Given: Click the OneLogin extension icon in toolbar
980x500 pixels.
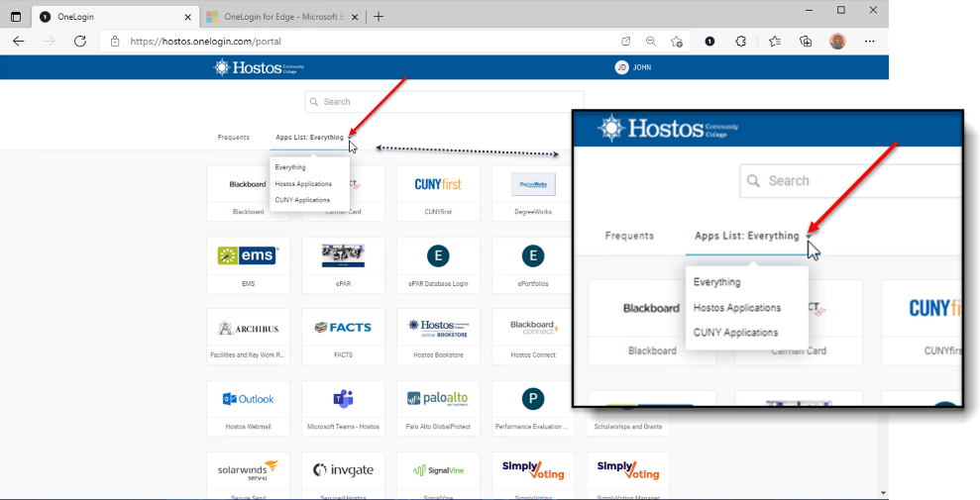Looking at the screenshot, I should pos(709,42).
